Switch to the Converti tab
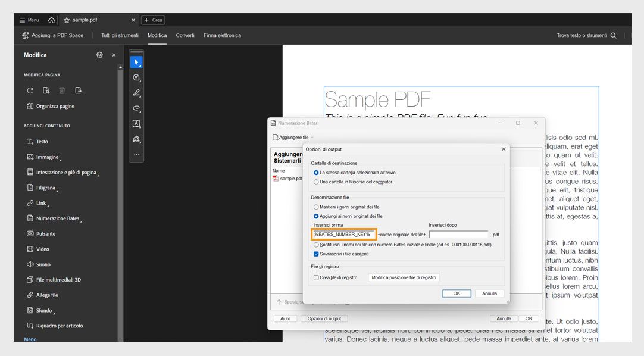The image size is (644, 356). click(x=185, y=35)
